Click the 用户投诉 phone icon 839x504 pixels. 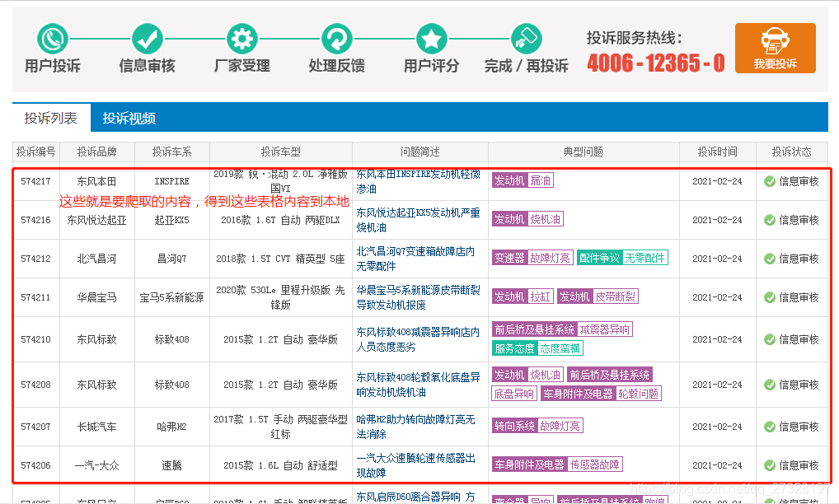[53, 39]
